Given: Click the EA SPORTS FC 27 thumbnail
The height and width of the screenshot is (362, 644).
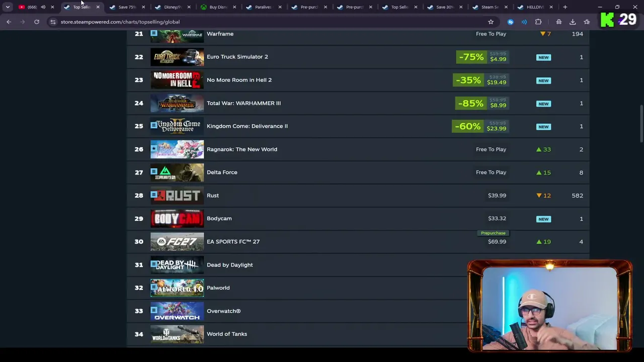Looking at the screenshot, I should tap(177, 242).
